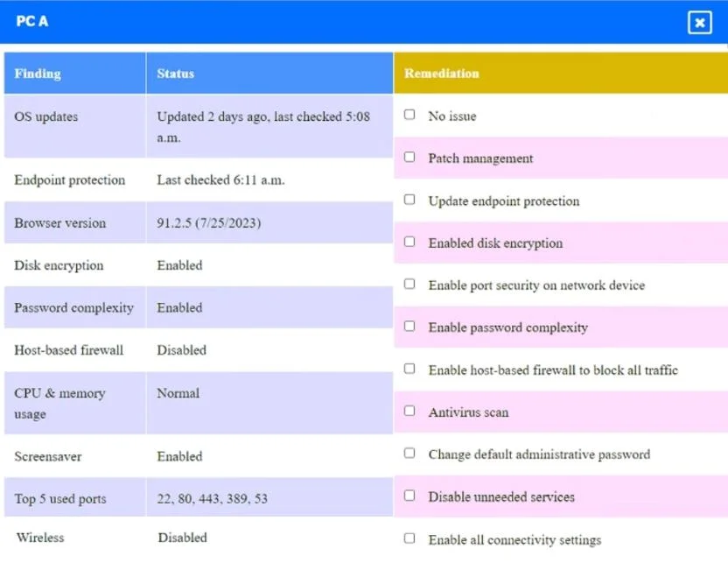Check Enable all connectivity settings
728x577 pixels.
409,538
